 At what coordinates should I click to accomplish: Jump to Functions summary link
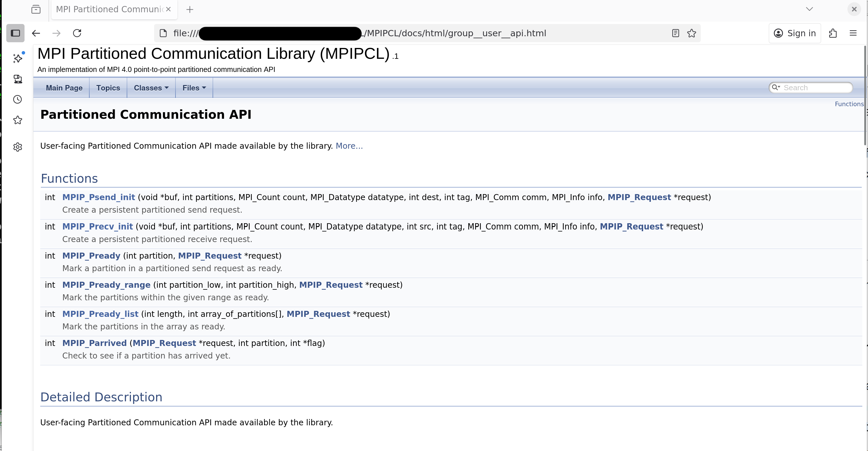click(x=849, y=104)
